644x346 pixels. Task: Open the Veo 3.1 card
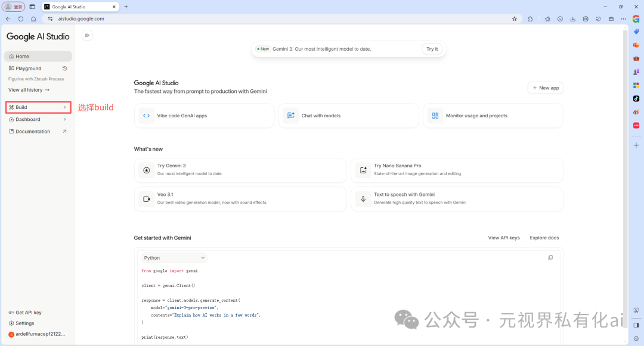(240, 200)
